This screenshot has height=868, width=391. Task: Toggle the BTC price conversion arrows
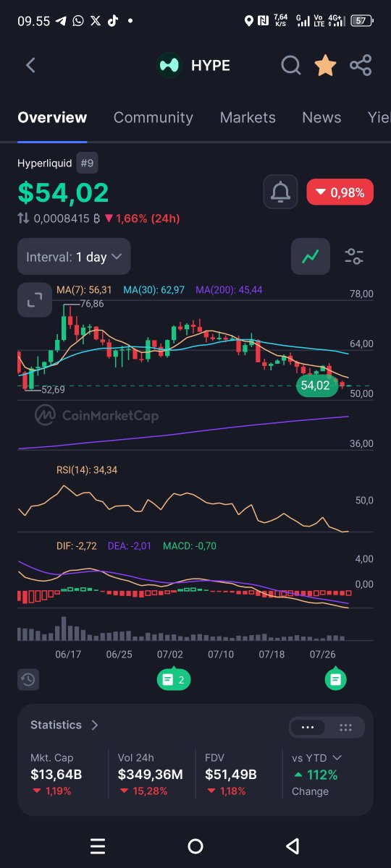pyautogui.click(x=24, y=218)
